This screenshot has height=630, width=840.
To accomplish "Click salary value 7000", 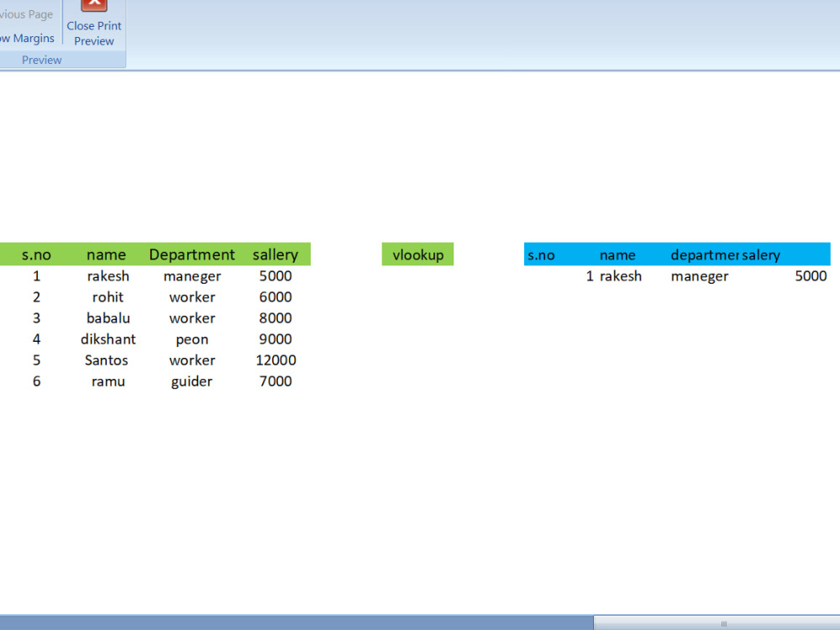I will tap(276, 381).
